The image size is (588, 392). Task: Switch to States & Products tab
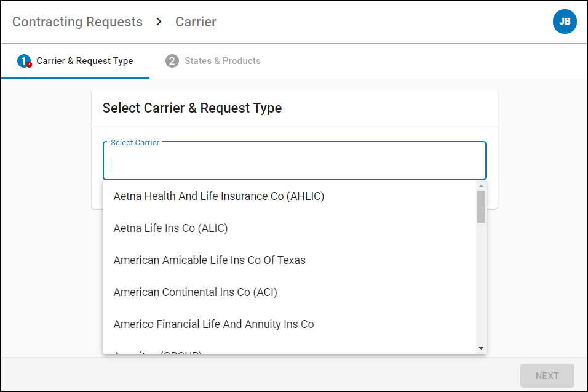point(213,61)
